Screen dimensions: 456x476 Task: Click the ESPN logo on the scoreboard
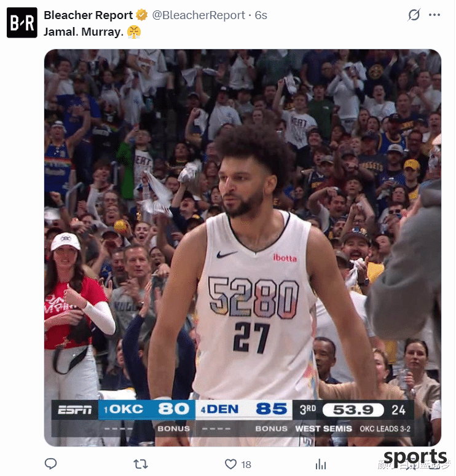tap(74, 410)
